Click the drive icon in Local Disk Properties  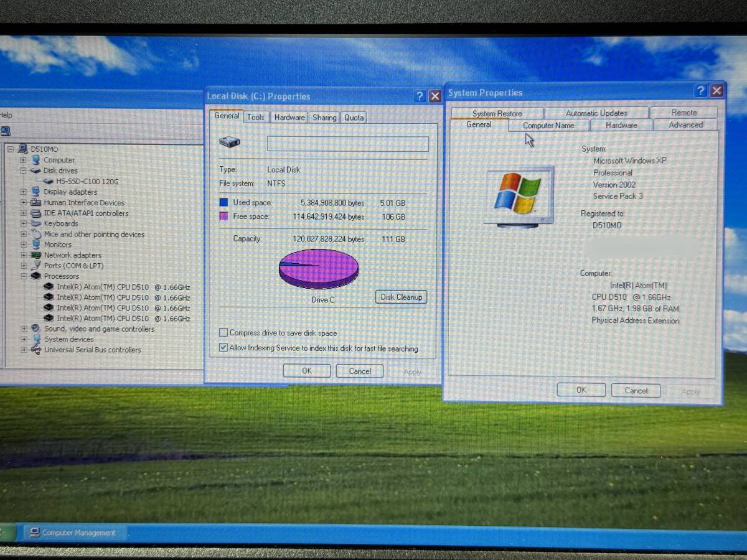230,142
